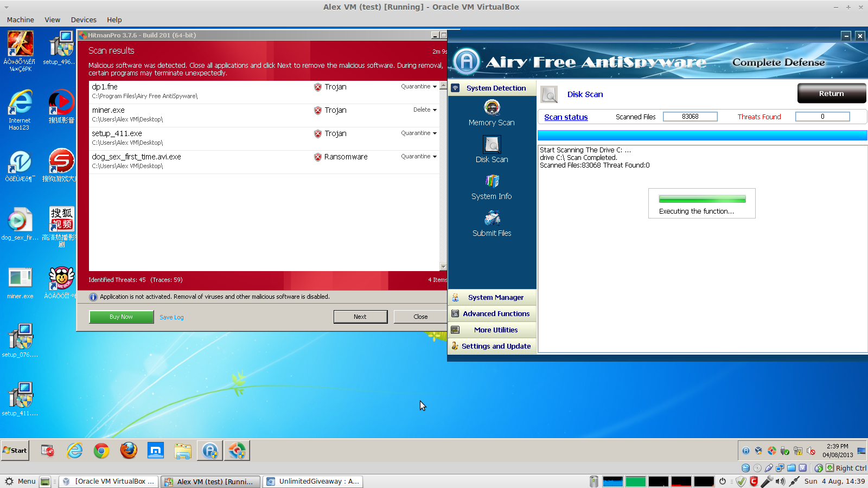Select the System Detection tab in Airy

click(x=492, y=88)
